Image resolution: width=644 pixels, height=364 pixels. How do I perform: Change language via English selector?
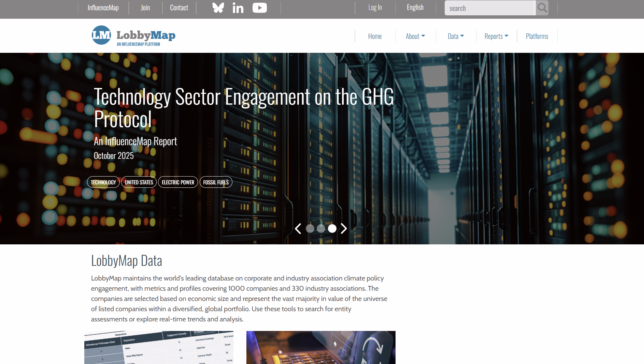click(x=415, y=7)
